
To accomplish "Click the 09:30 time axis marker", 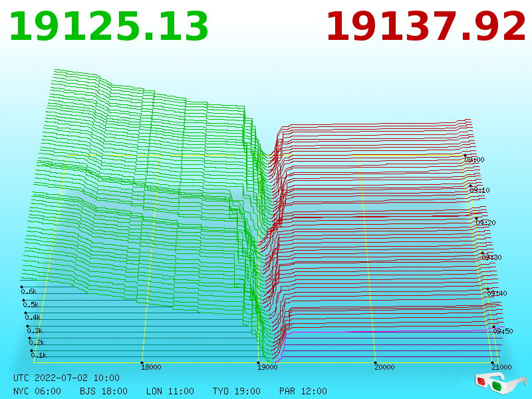I will [x=491, y=257].
